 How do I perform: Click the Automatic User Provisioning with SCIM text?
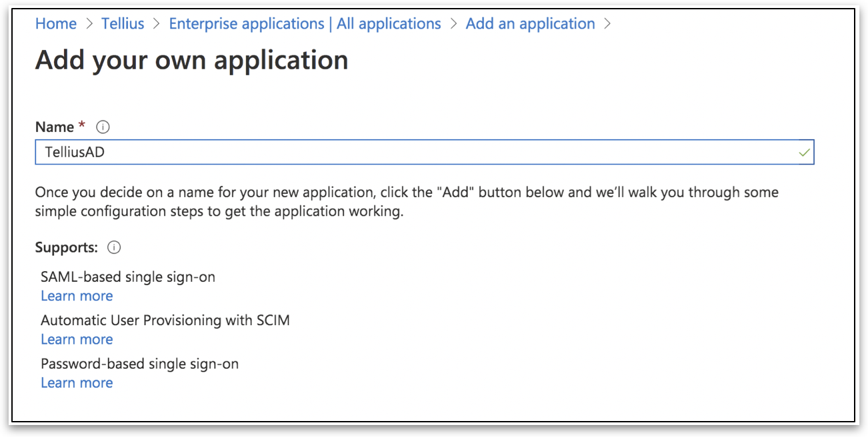(165, 320)
